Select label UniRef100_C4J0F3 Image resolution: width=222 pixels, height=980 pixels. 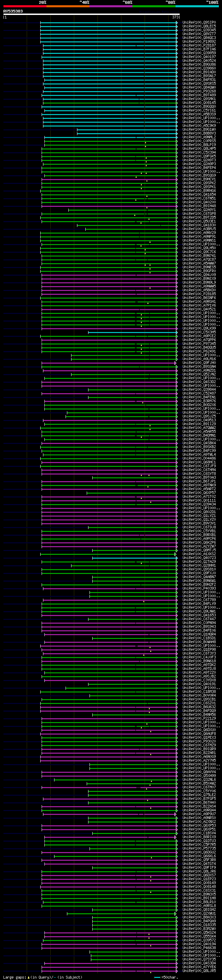[199, 657]
